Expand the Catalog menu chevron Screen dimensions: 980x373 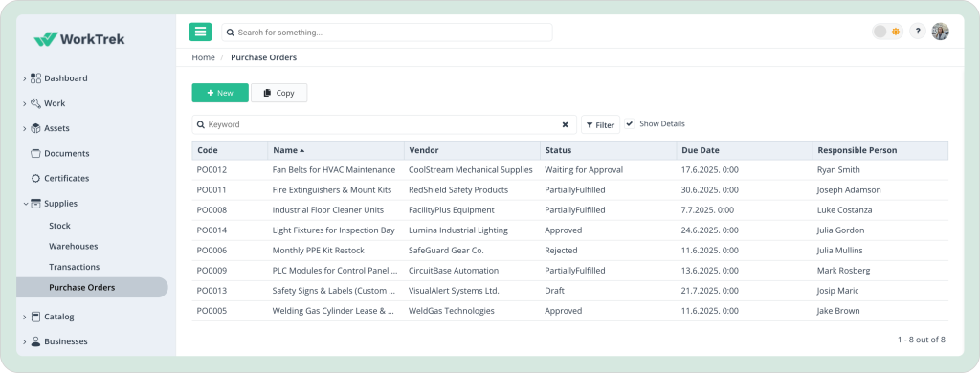click(x=24, y=317)
